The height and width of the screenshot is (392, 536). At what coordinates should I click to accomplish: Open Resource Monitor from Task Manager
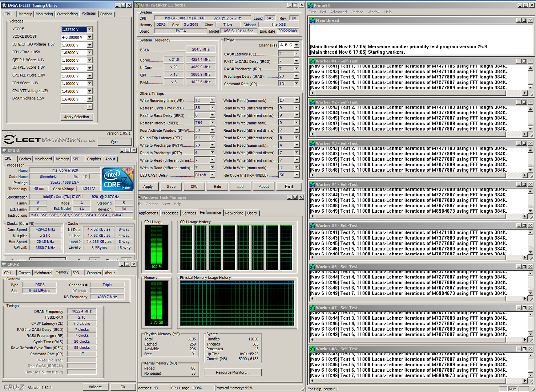click(x=232, y=372)
